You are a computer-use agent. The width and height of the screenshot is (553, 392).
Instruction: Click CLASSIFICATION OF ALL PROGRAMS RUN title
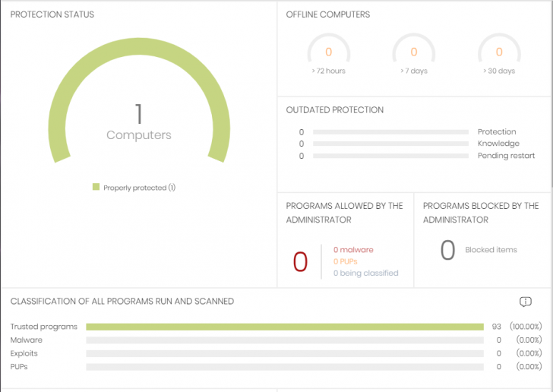(122, 302)
